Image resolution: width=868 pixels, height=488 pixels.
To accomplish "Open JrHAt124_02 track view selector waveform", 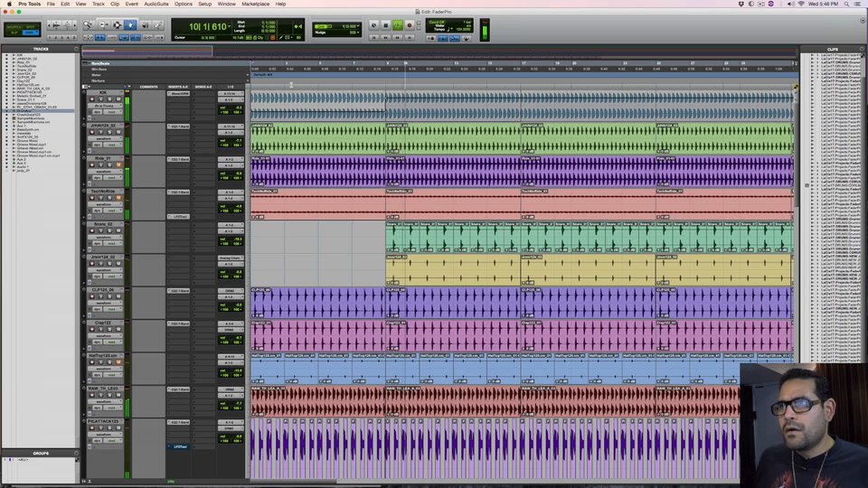I will point(105,139).
